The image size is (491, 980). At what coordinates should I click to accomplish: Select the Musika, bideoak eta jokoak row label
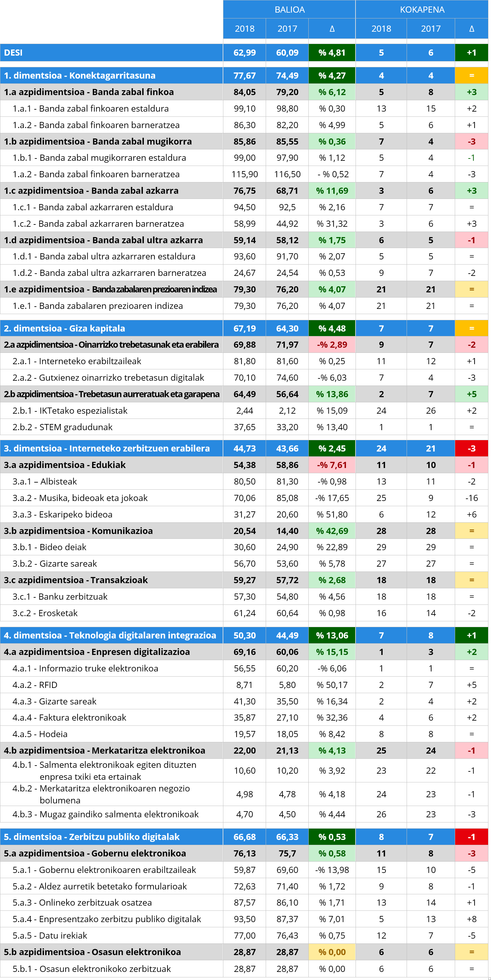pos(80,498)
